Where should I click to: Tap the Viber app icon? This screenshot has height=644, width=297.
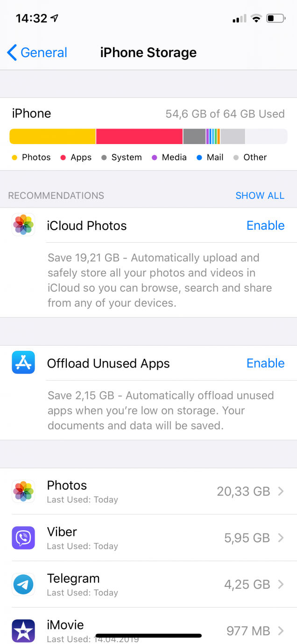pyautogui.click(x=23, y=538)
